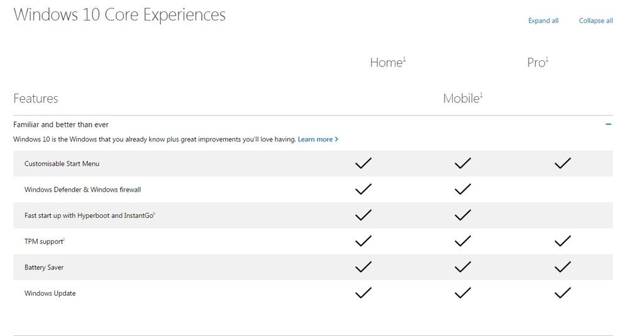This screenshot has height=336, width=644.
Task: Click Mobile checkmark for Battery Saver
Action: (462, 267)
